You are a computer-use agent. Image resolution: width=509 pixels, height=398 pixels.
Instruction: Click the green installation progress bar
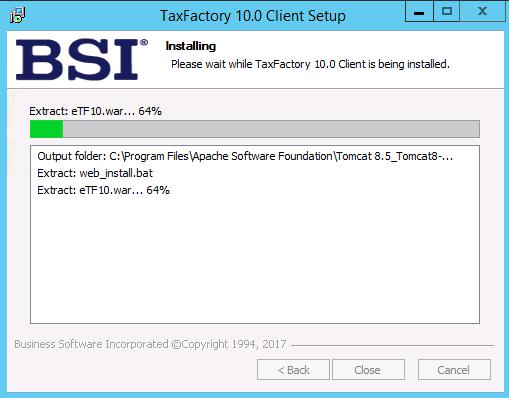click(255, 129)
